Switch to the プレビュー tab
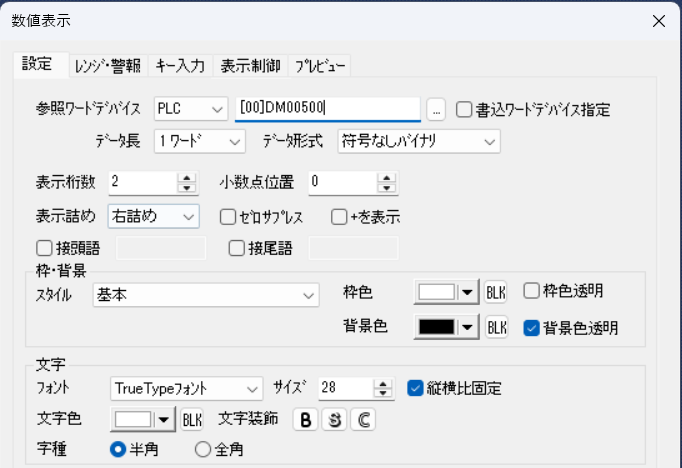This screenshot has width=682, height=468. [320, 66]
